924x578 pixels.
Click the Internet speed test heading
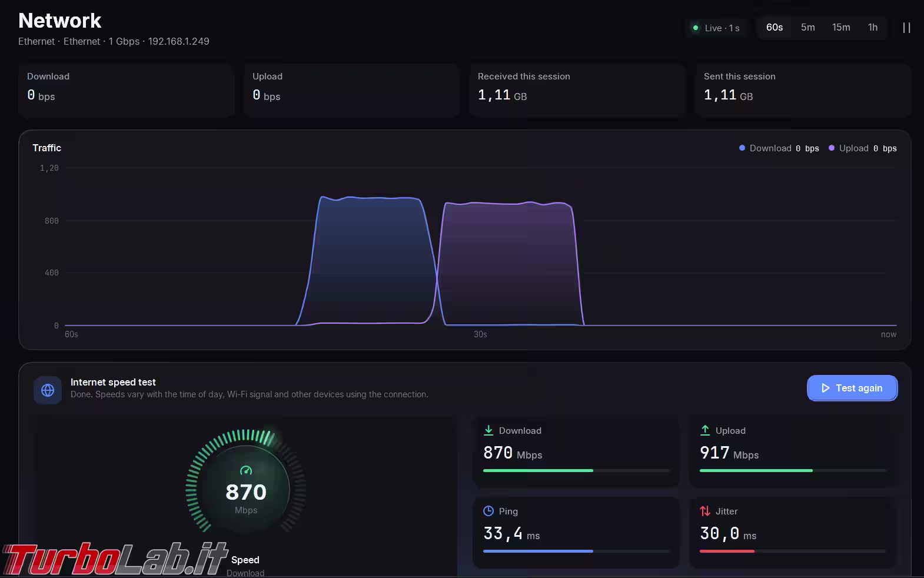click(113, 382)
